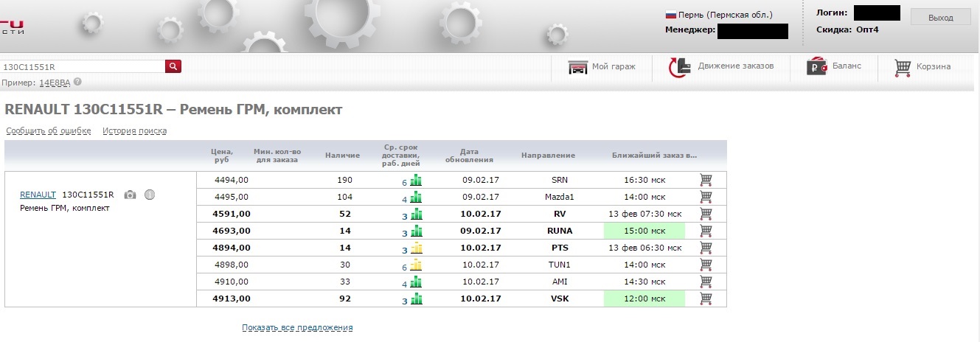
Task: Click Ср. срок доставки column header
Action: (x=402, y=156)
